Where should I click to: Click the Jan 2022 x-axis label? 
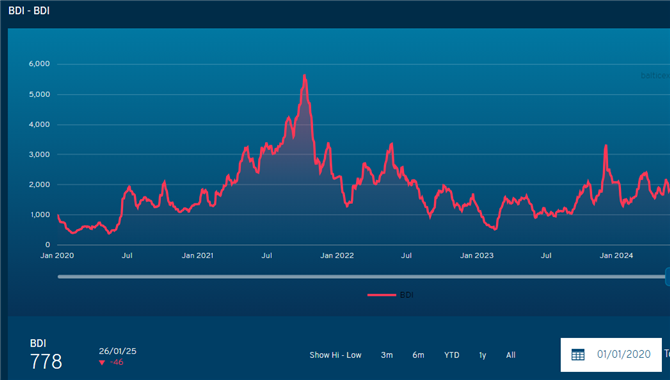[337, 256]
